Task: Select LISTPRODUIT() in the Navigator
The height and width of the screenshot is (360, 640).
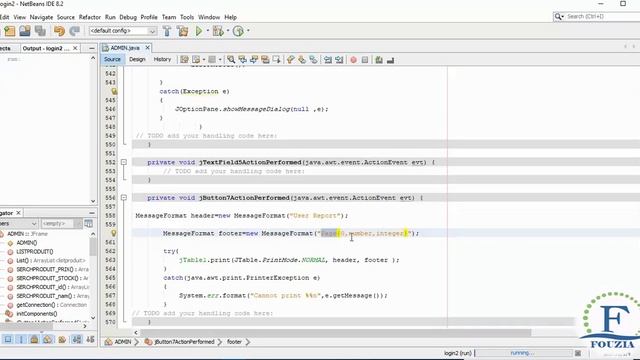Action: (x=35, y=252)
